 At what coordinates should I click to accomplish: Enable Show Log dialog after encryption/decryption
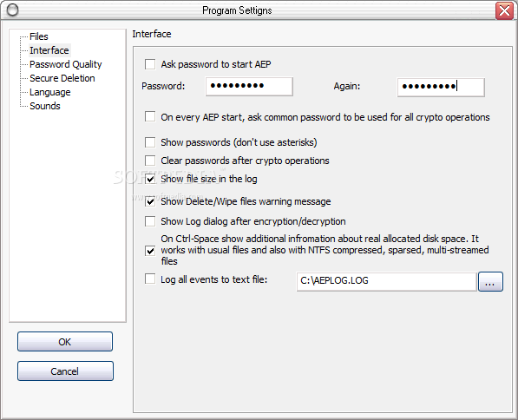pos(150,221)
